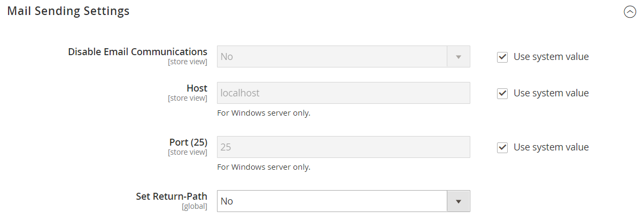The image size is (644, 219).
Task: Click the Mail Sending Settings section heading
Action: (x=68, y=11)
